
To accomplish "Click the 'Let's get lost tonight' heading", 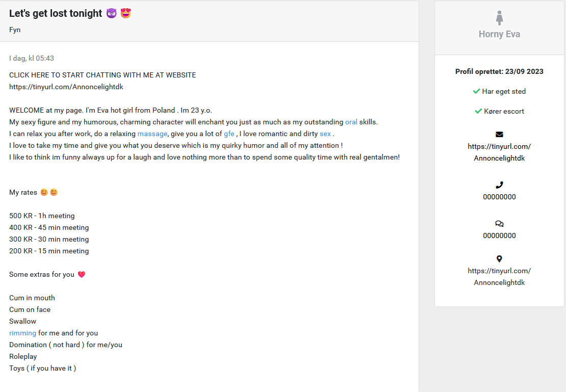I will (56, 14).
